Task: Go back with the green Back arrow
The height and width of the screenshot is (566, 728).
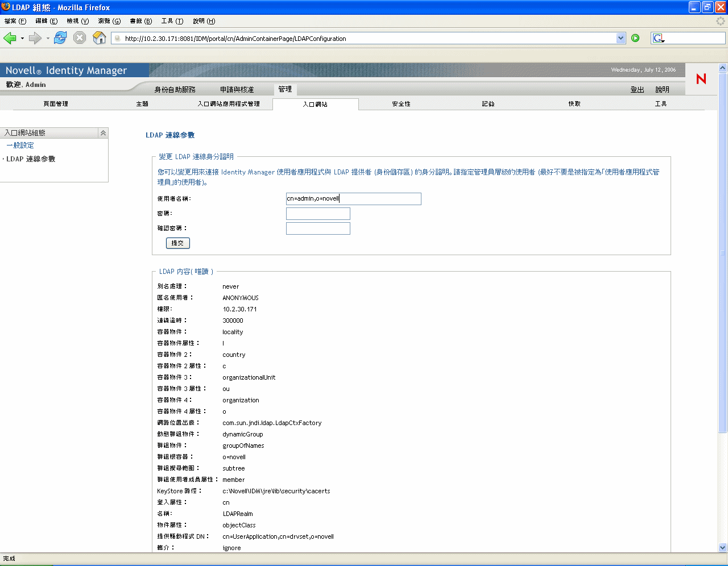Action: [10, 38]
